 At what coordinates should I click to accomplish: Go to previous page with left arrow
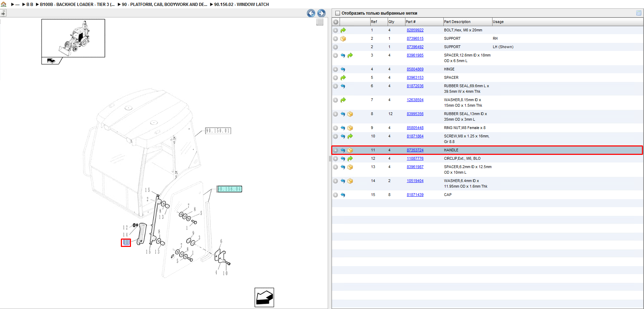(x=311, y=13)
